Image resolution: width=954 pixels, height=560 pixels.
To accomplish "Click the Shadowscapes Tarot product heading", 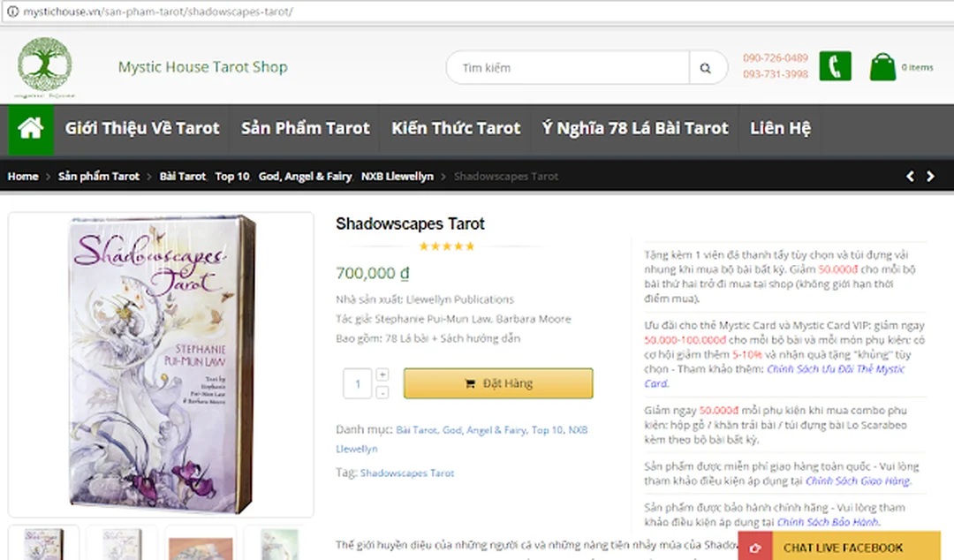I will click(x=410, y=224).
